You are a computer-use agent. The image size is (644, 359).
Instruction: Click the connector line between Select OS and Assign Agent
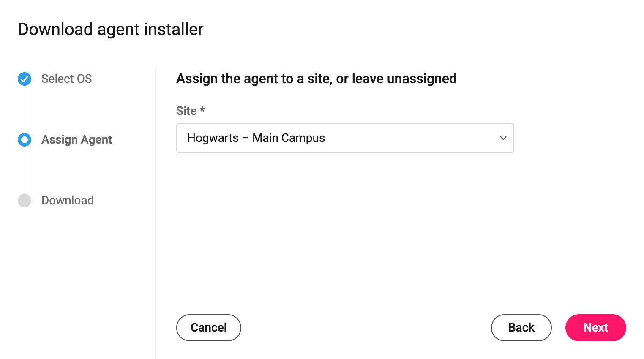[x=25, y=109]
